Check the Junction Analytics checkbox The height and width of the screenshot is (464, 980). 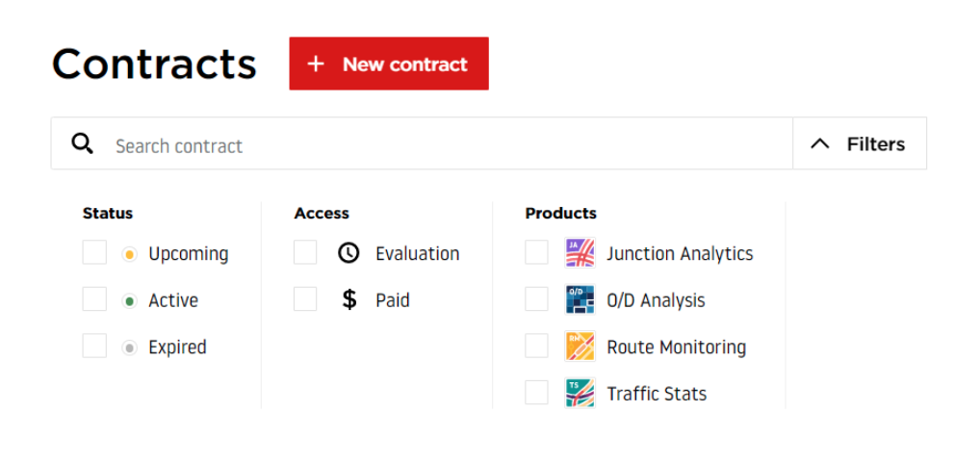(536, 252)
